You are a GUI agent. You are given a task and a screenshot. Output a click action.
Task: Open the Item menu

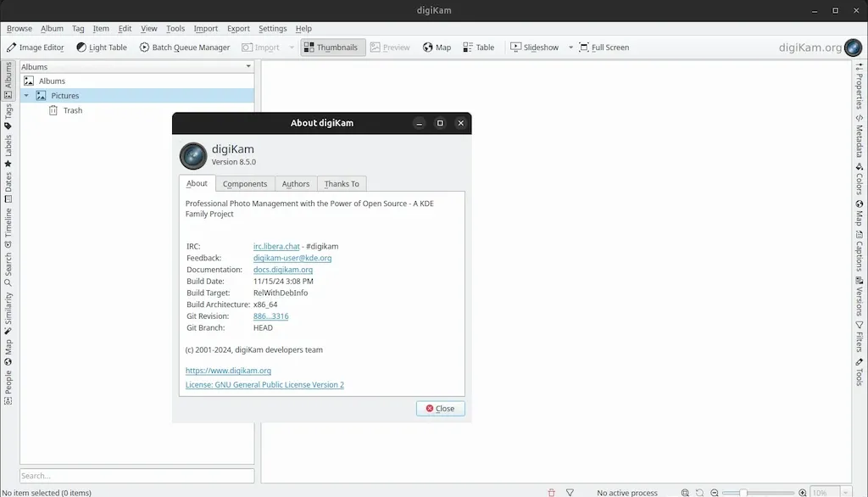tap(101, 29)
